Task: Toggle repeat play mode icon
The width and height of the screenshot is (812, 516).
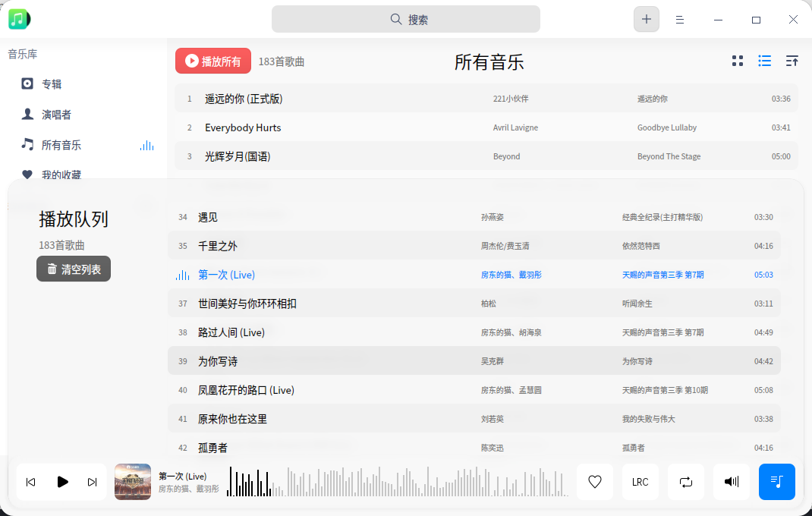Action: tap(685, 482)
